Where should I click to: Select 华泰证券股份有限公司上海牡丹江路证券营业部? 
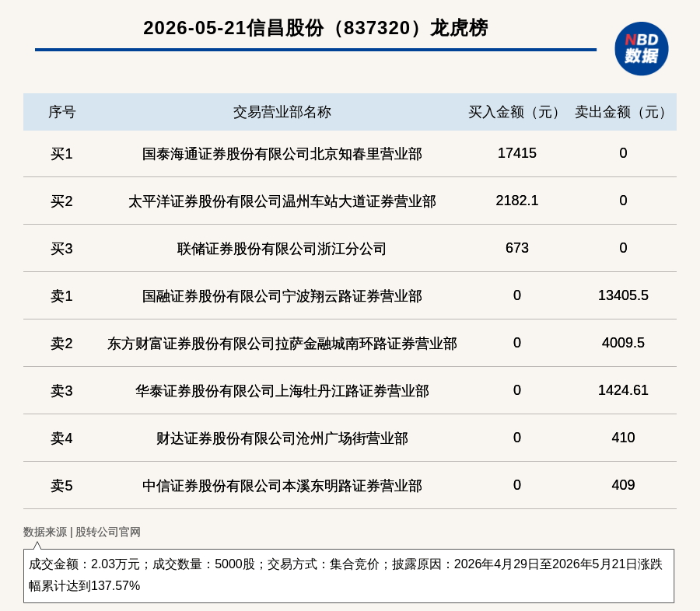pyautogui.click(x=282, y=391)
